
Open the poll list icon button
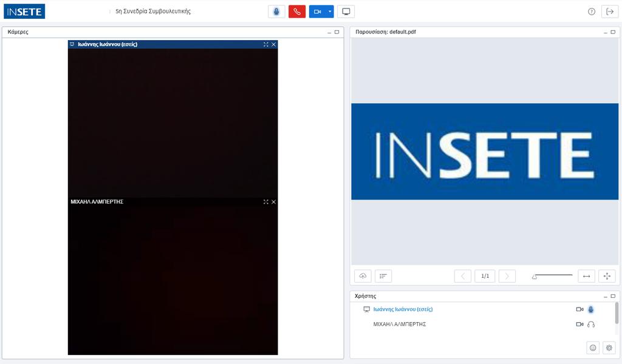(383, 276)
